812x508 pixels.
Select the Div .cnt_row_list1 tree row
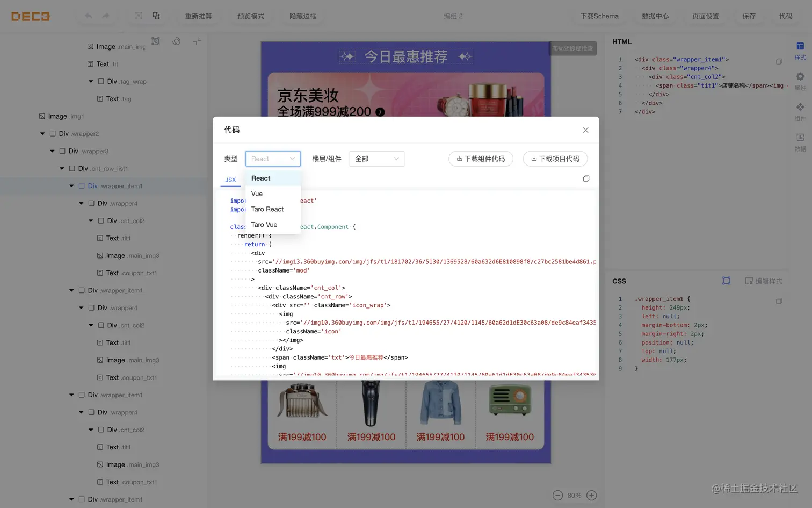pyautogui.click(x=104, y=169)
